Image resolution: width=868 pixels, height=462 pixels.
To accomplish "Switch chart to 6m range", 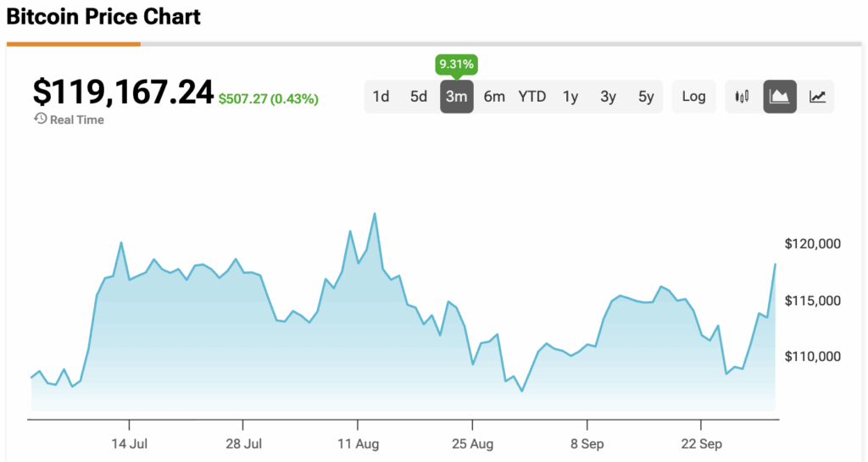I will click(494, 97).
